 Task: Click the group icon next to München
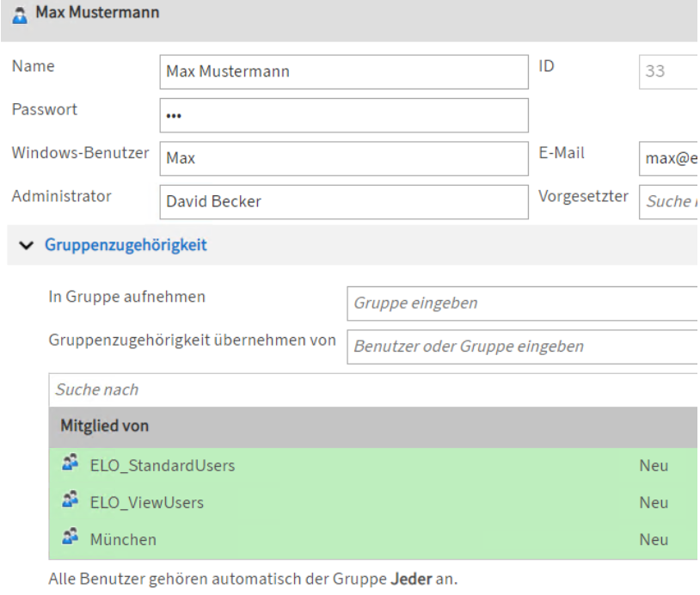(70, 539)
